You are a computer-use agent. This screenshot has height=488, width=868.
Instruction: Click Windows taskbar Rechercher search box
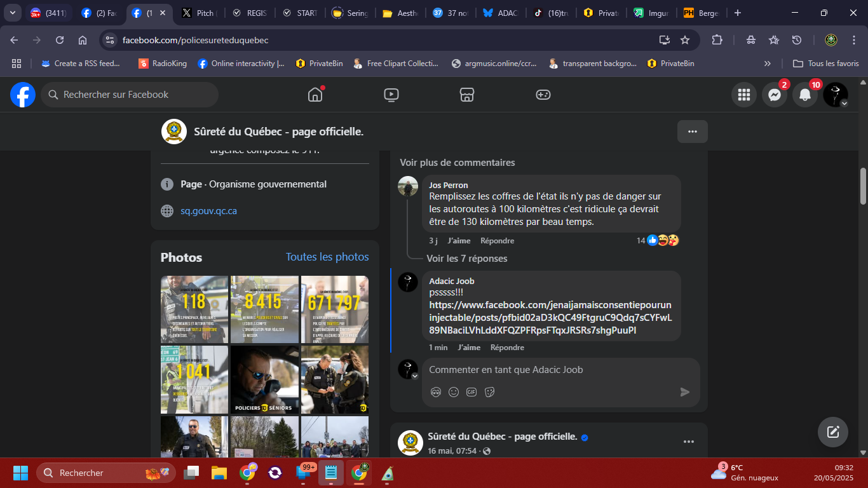[106, 473]
